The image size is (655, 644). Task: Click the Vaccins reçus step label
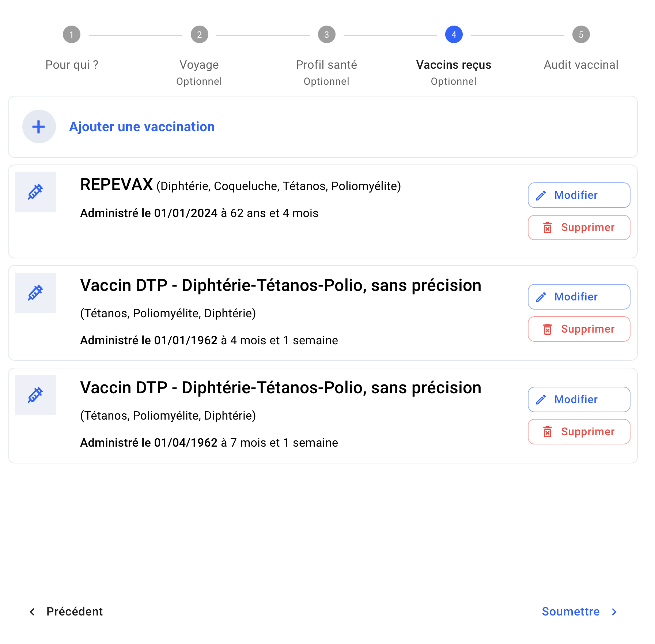454,65
